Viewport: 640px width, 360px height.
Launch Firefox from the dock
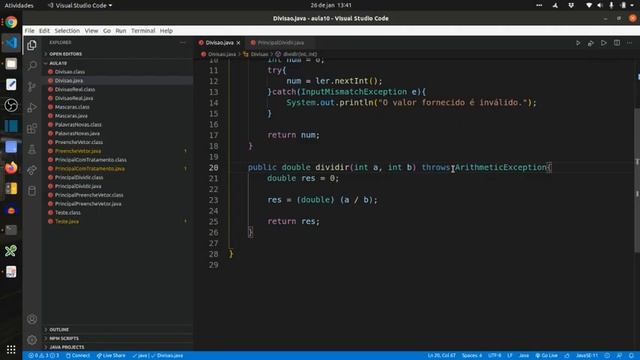tap(11, 167)
